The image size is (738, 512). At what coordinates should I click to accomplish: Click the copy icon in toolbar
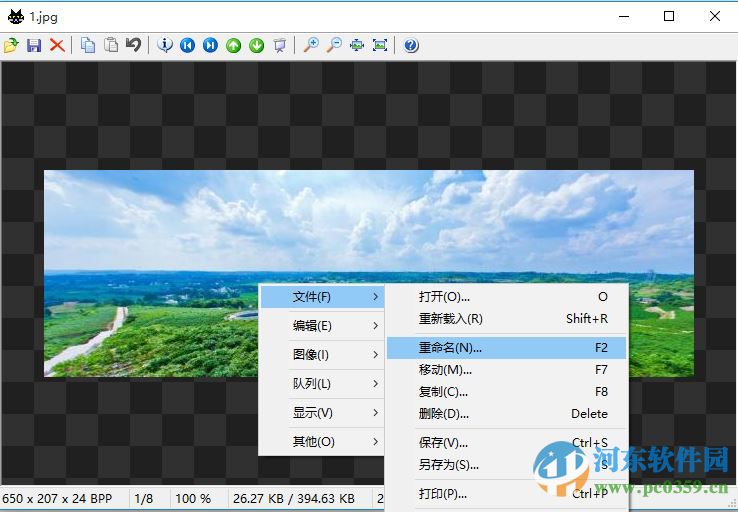[88, 45]
